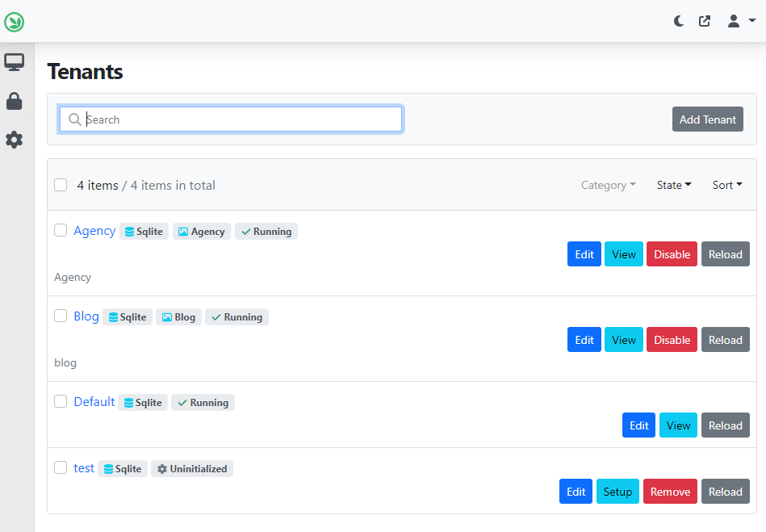
Task: Click the search magnifier icon
Action: point(74,119)
